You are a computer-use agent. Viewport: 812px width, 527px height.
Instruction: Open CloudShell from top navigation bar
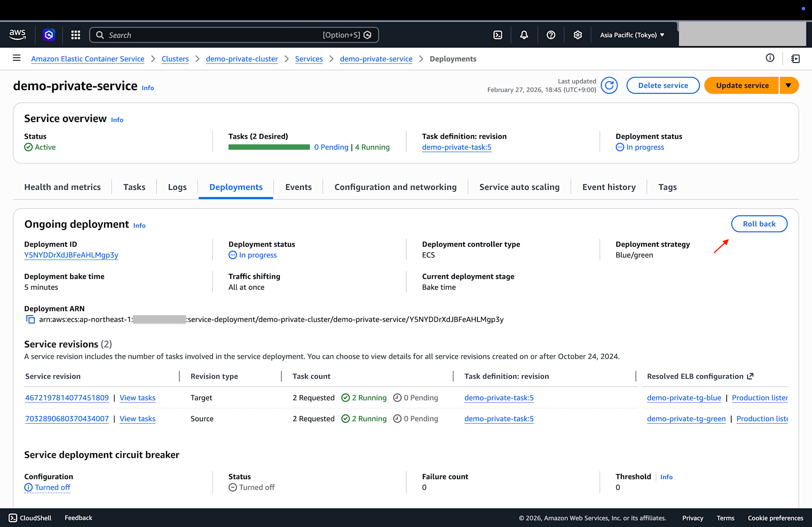point(498,35)
